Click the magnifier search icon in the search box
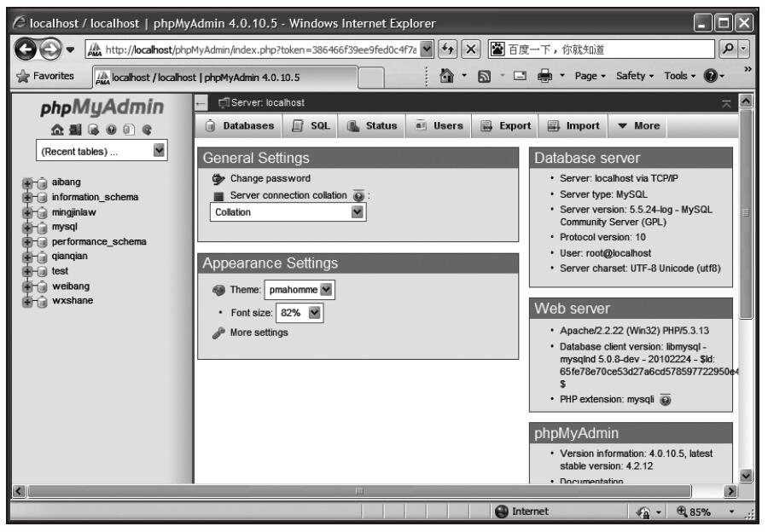768x532 pixels. coord(729,49)
